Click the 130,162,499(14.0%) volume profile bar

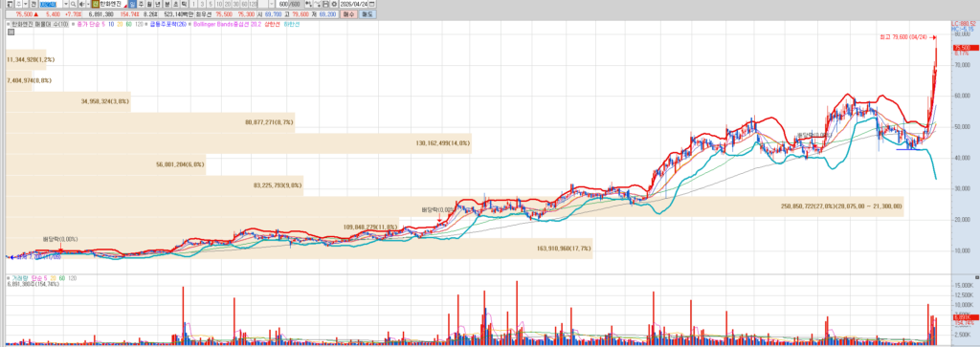pos(238,143)
